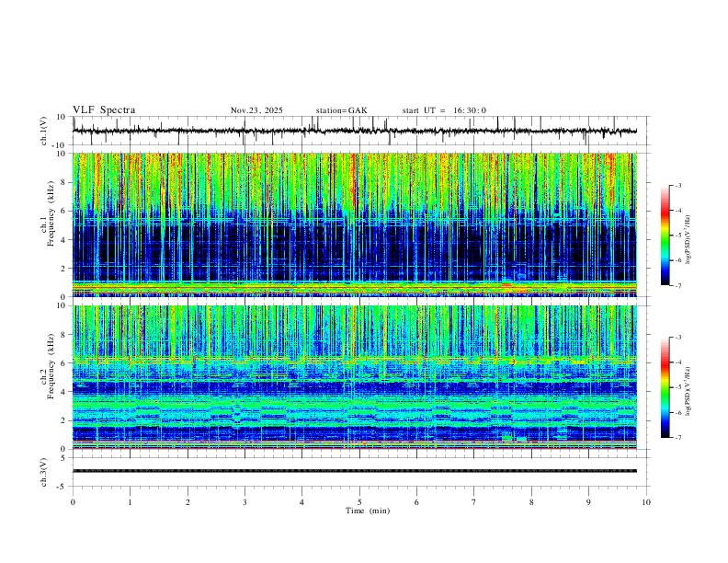Click the "ch.3(V)" axis label
The width and height of the screenshot is (728, 563).
pos(44,472)
